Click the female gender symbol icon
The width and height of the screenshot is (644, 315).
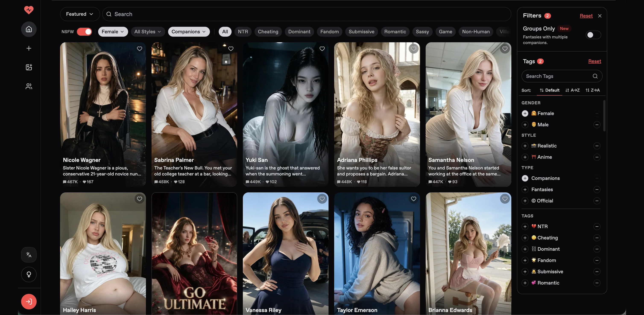pyautogui.click(x=29, y=274)
